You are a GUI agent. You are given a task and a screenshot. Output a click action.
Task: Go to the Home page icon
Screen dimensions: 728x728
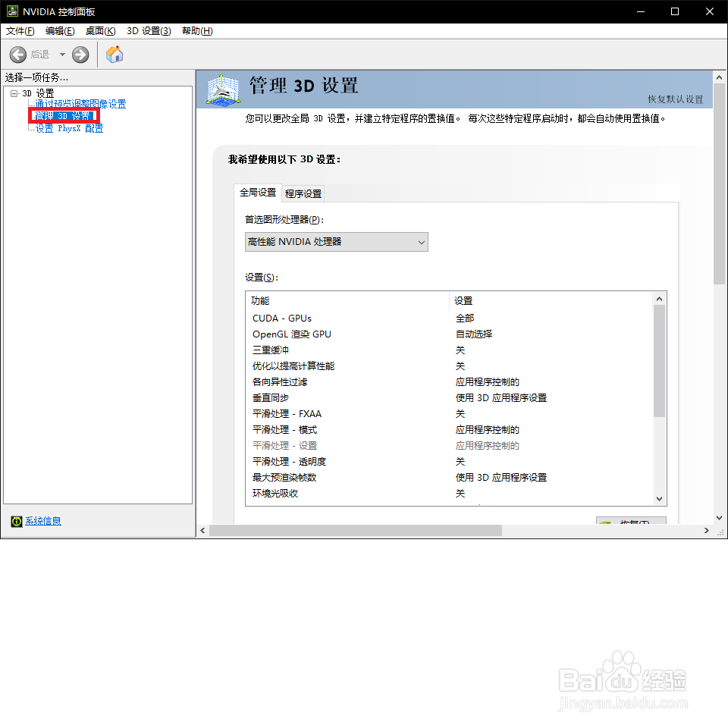115,55
